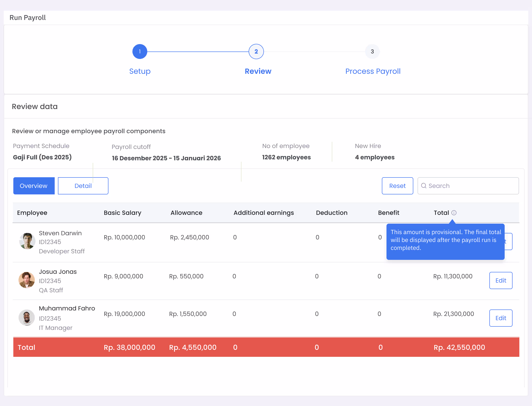
Task: Click the Basic Salary column header
Action: [x=122, y=213]
